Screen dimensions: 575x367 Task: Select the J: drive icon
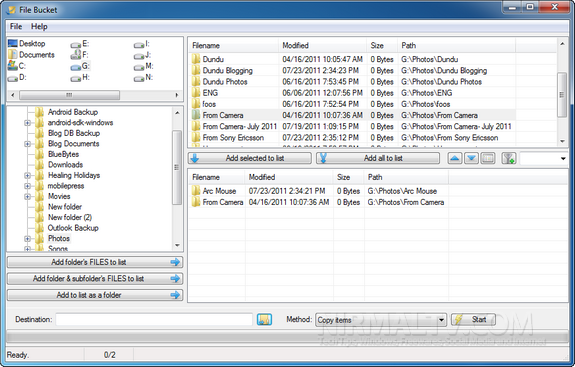[x=139, y=56]
